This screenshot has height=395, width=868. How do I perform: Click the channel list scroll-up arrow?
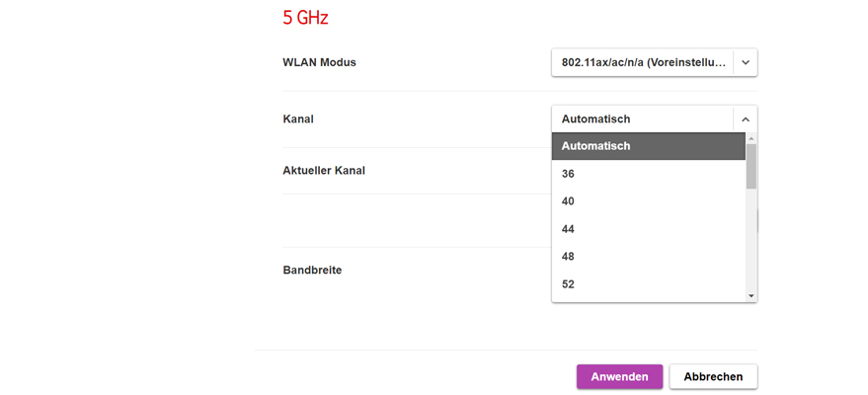point(751,138)
